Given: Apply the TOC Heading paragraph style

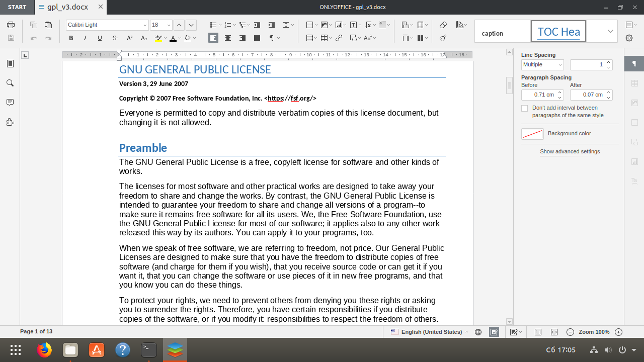Looking at the screenshot, I should point(558,31).
